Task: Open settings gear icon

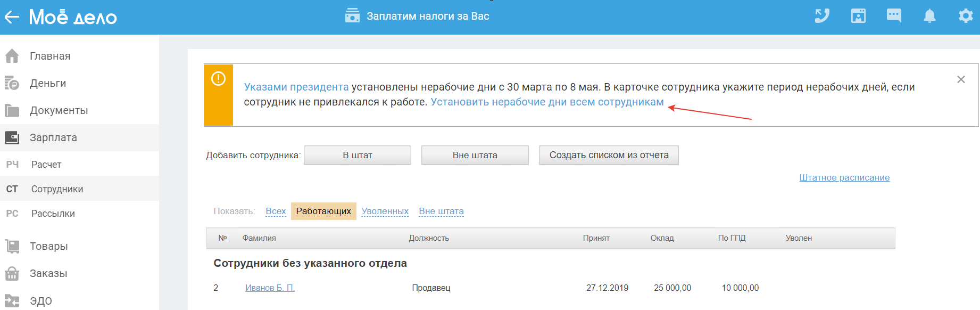Action: [x=966, y=16]
